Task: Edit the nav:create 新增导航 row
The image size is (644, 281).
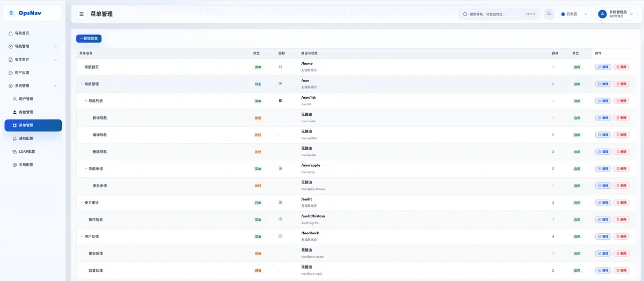Action: click(x=603, y=118)
